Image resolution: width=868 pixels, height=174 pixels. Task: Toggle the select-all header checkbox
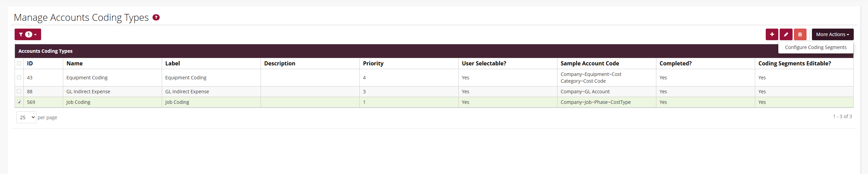[x=19, y=63]
